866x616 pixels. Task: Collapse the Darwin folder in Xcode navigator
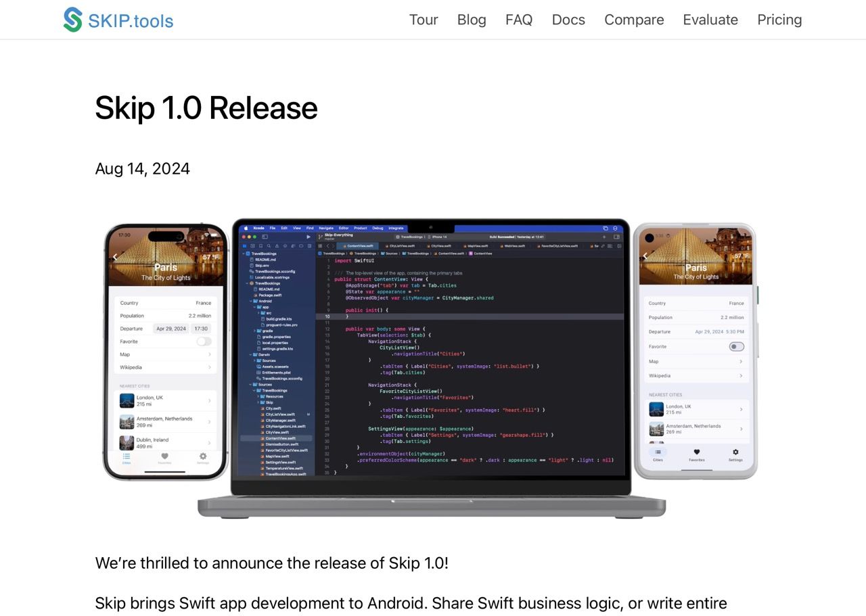[x=250, y=354]
